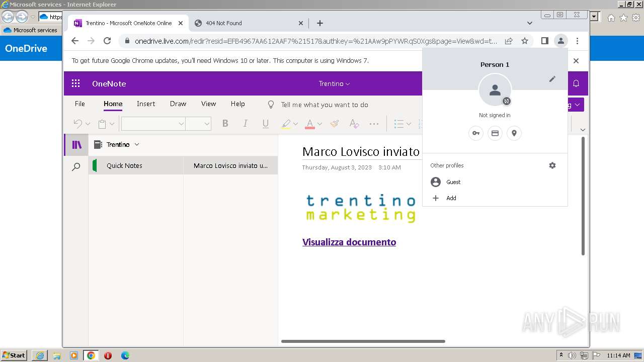
Task: Open Chrome addresses location pin icon
Action: pyautogui.click(x=514, y=133)
